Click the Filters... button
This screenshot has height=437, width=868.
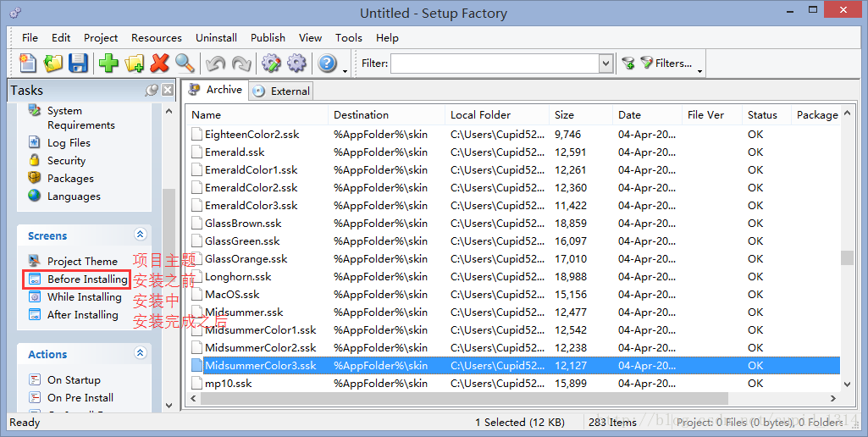(x=666, y=64)
